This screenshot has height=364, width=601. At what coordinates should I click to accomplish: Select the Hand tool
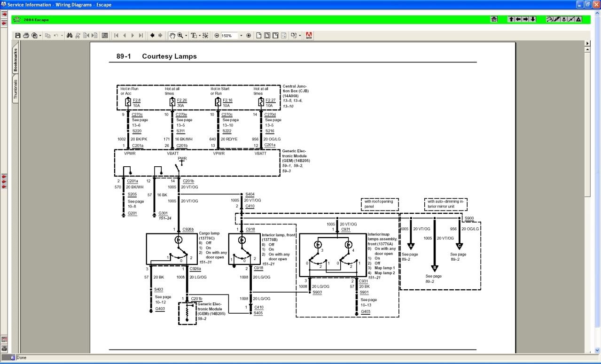[x=172, y=35]
